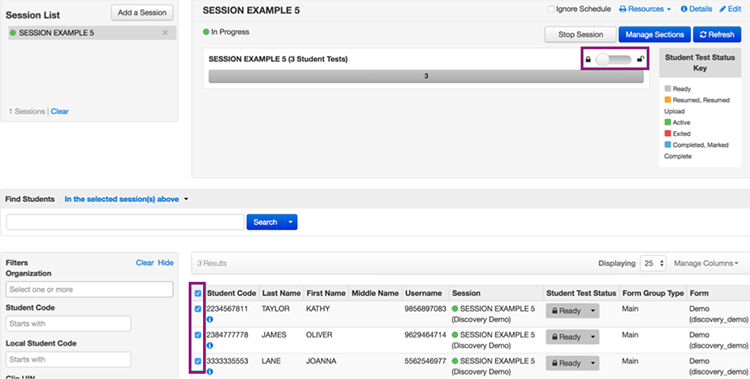The image size is (750, 379).
Task: Click the Stop Session button
Action: pyautogui.click(x=581, y=34)
